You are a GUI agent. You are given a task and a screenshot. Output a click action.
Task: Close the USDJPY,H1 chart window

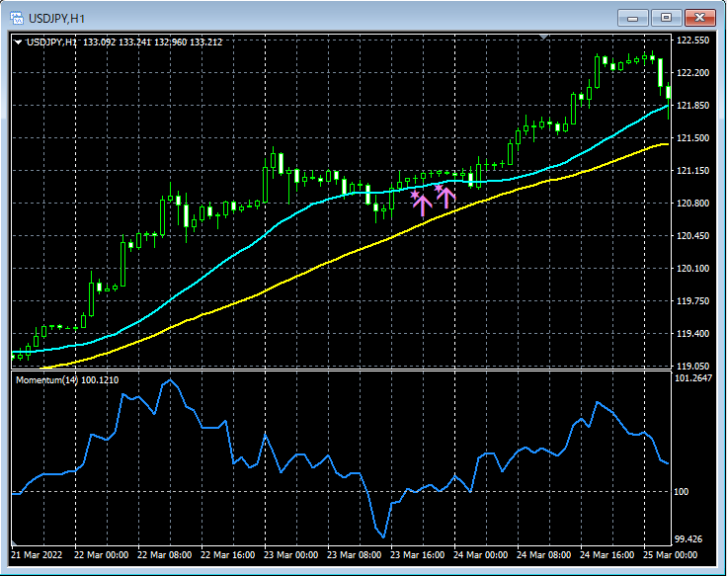699,18
